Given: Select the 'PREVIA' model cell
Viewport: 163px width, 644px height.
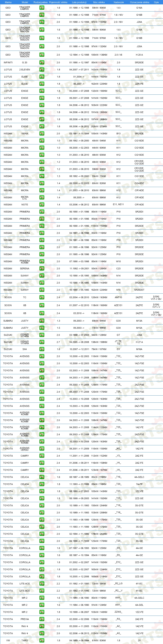Looking at the screenshot, I should (x=25, y=619).
